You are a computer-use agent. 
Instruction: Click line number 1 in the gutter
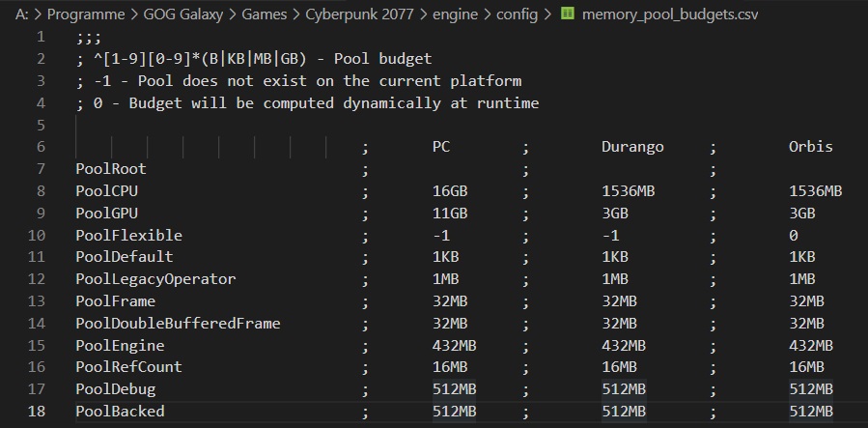click(41, 37)
